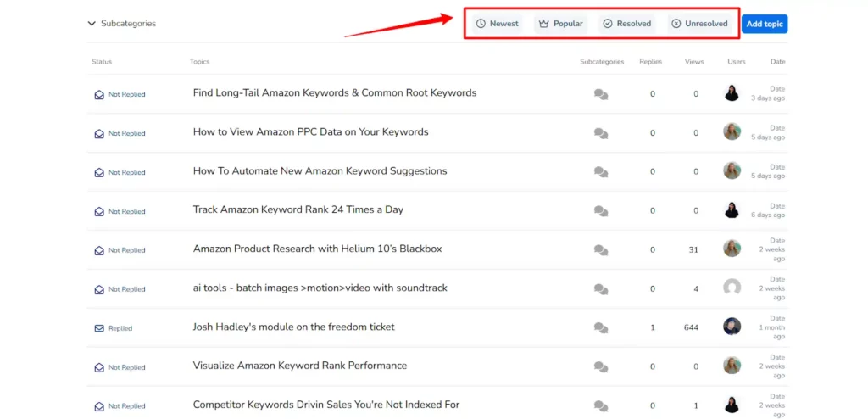This screenshot has width=868, height=419.
Task: Click chat bubbles icon in ai tools row
Action: click(x=601, y=289)
